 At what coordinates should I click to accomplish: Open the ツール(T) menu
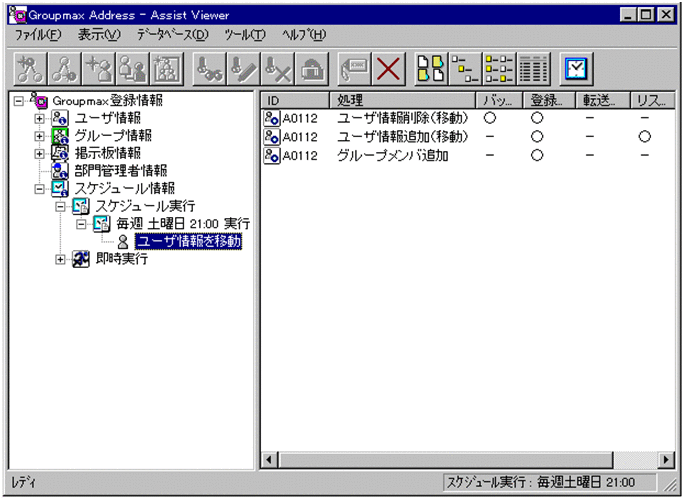(245, 35)
